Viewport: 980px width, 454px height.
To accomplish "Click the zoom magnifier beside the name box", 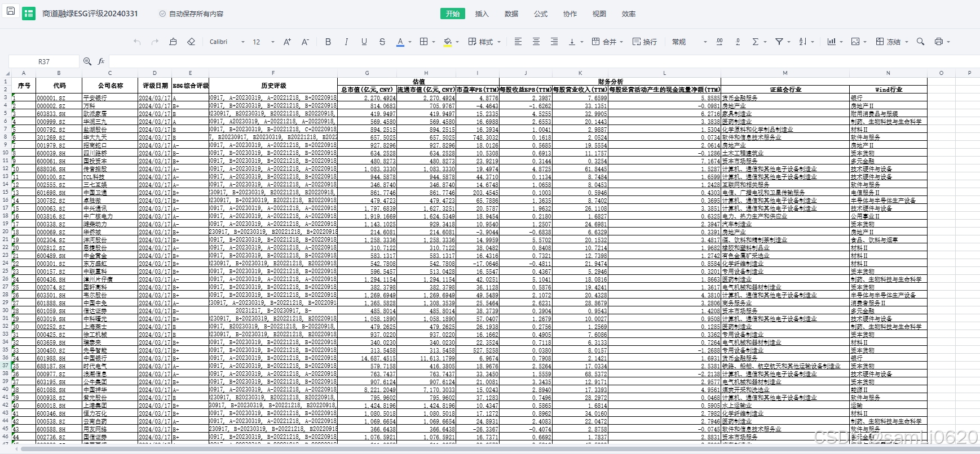I will pos(87,61).
